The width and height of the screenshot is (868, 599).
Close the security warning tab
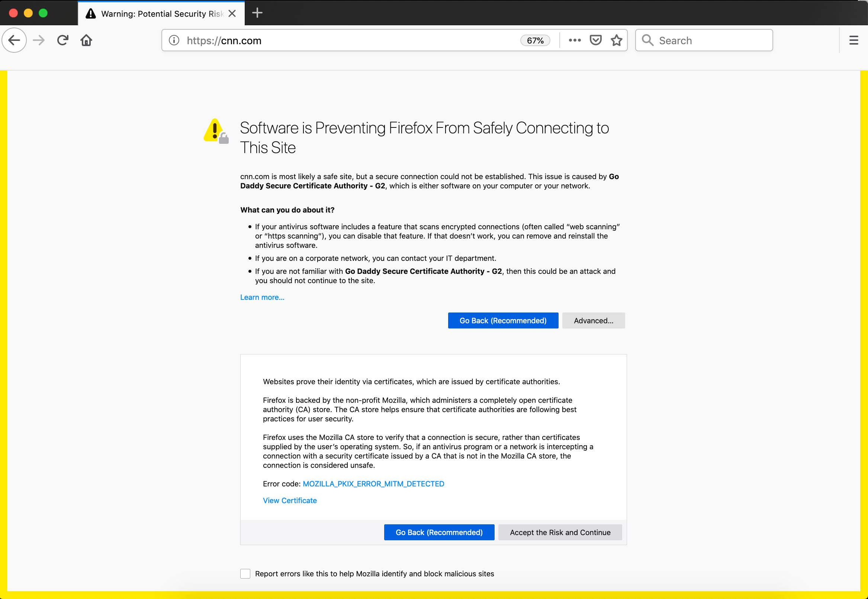tap(232, 13)
